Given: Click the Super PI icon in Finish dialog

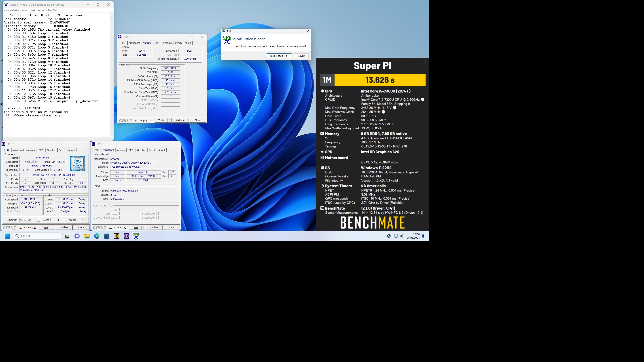Looking at the screenshot, I should [x=227, y=40].
